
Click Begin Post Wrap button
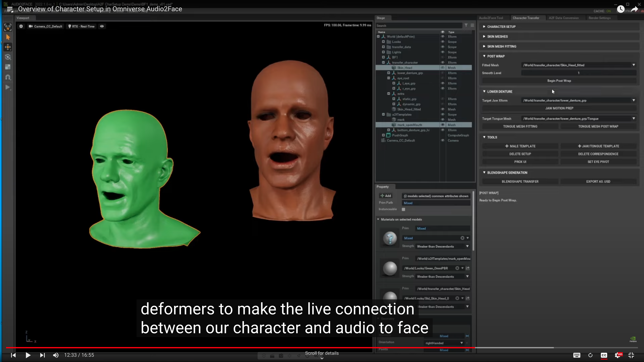(559, 81)
